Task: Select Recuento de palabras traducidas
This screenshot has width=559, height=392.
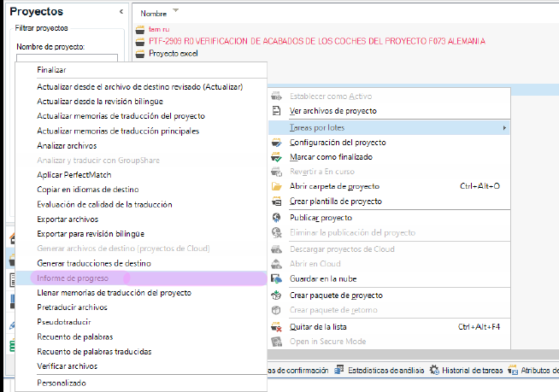Action: pyautogui.click(x=141, y=352)
